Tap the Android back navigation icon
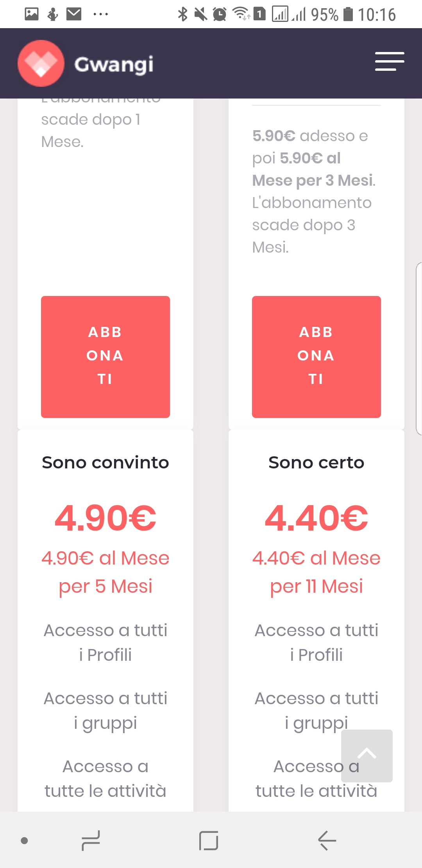Screen dimensions: 422x868 (x=327, y=841)
